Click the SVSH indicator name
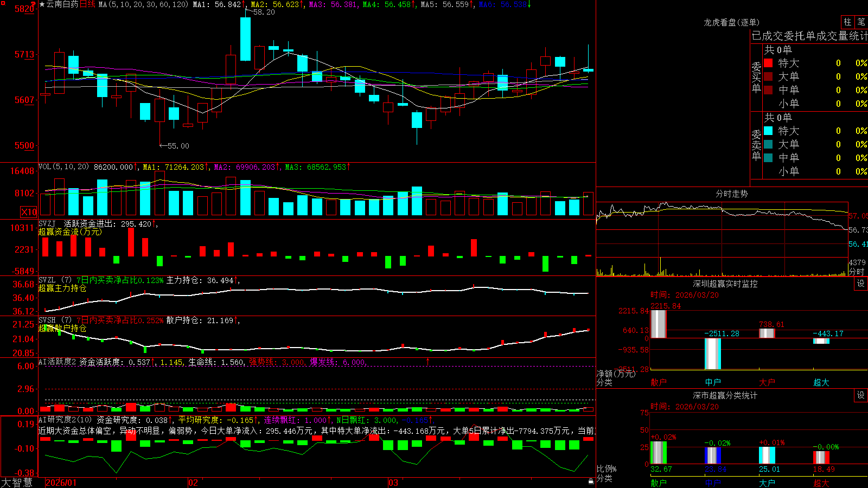 tap(47, 320)
